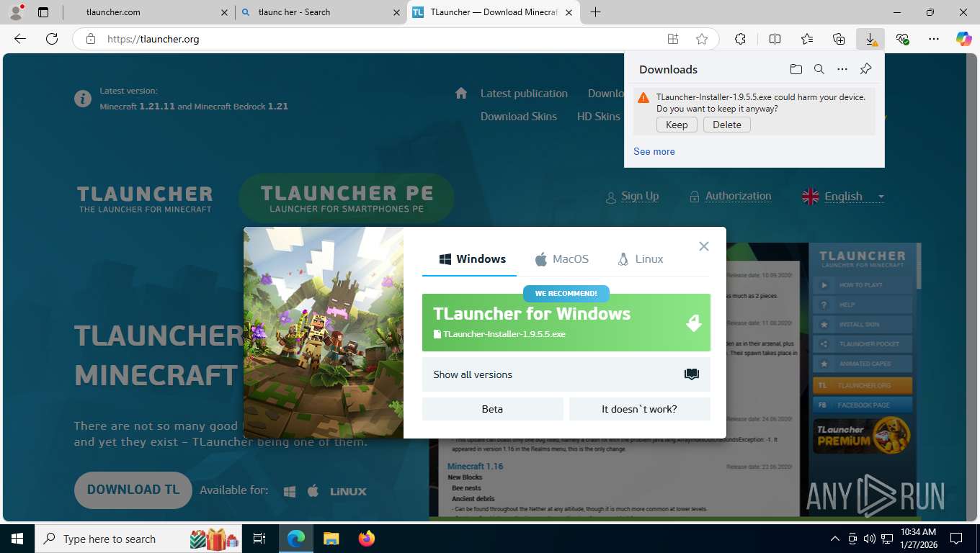Select the MacOS tab in popup
The height and width of the screenshot is (553, 980).
point(562,259)
